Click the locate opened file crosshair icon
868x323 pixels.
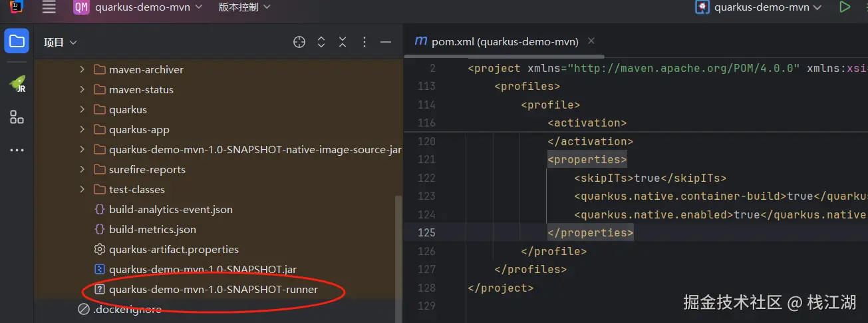coord(299,42)
